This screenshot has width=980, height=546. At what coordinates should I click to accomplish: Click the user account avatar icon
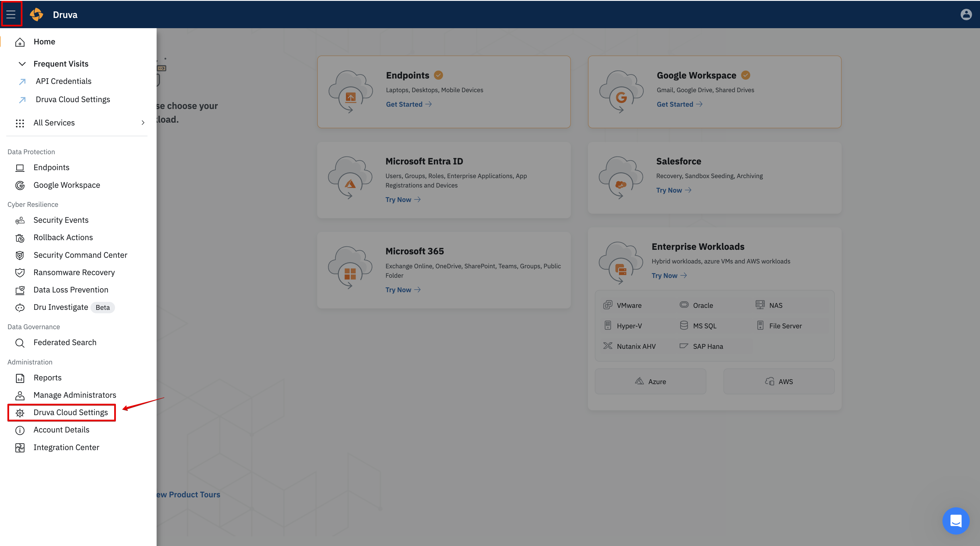coord(967,14)
